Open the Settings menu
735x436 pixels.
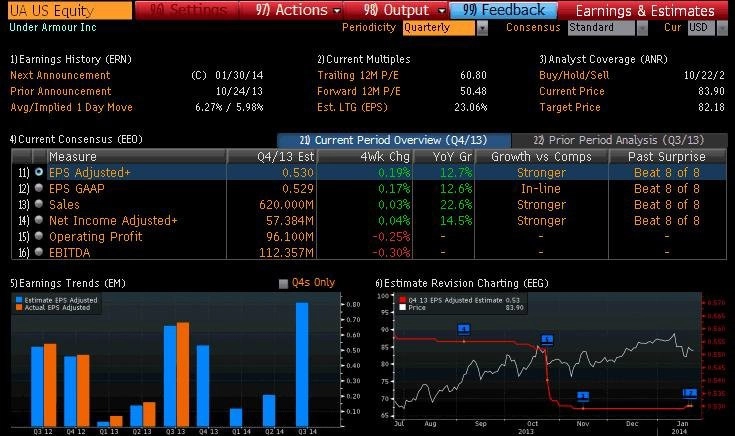pyautogui.click(x=187, y=10)
